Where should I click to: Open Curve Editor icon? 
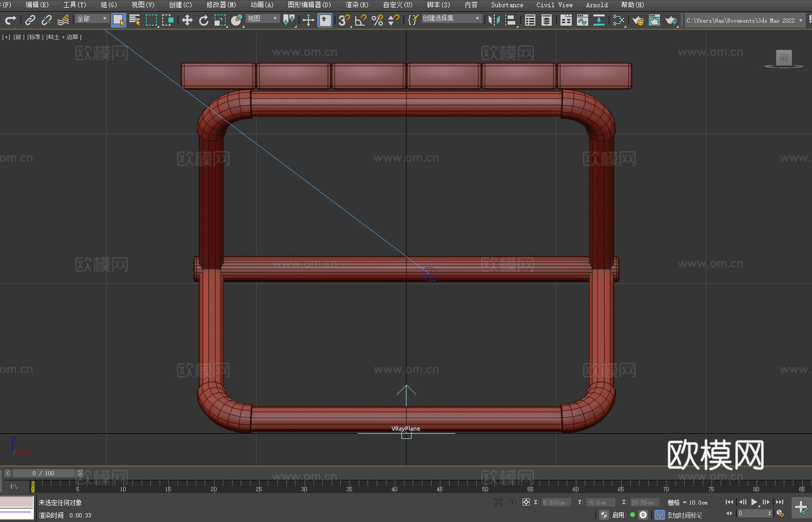click(x=583, y=20)
